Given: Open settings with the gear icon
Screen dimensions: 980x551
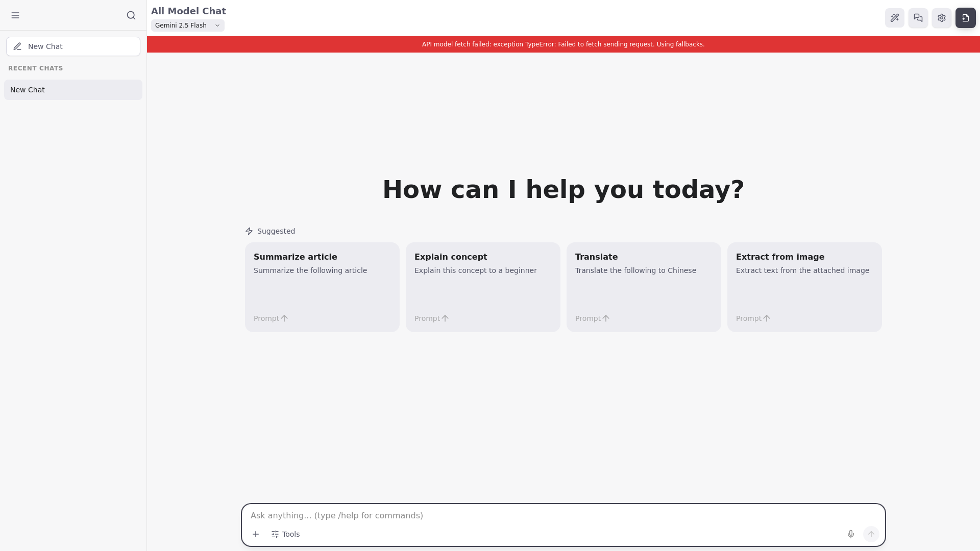Looking at the screenshot, I should point(941,18).
